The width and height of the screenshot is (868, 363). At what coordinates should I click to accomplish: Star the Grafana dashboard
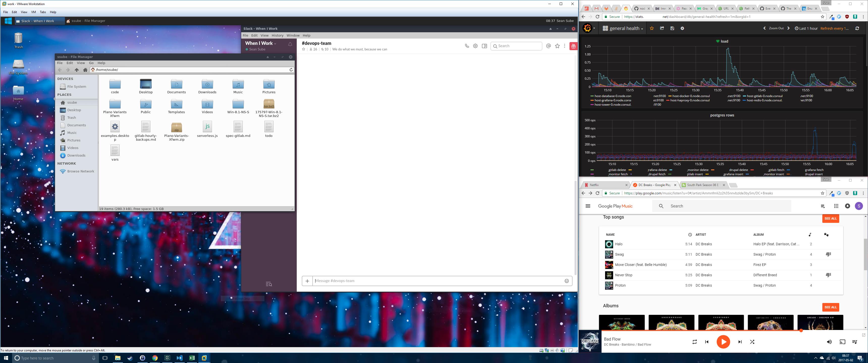(x=652, y=28)
